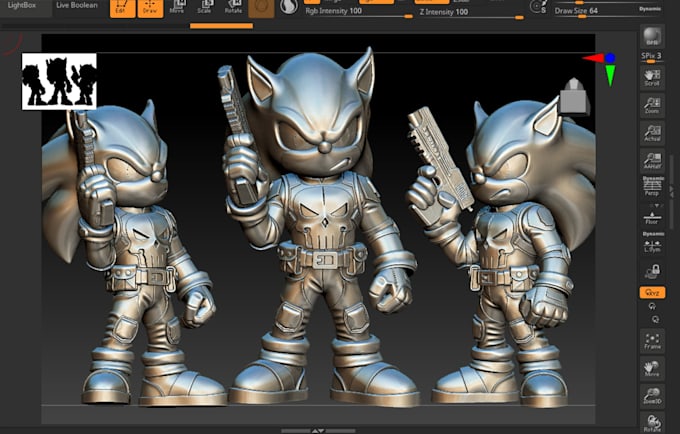Image resolution: width=680 pixels, height=434 pixels.
Task: Adjust the Z Intensity slider
Action: pyautogui.click(x=471, y=13)
